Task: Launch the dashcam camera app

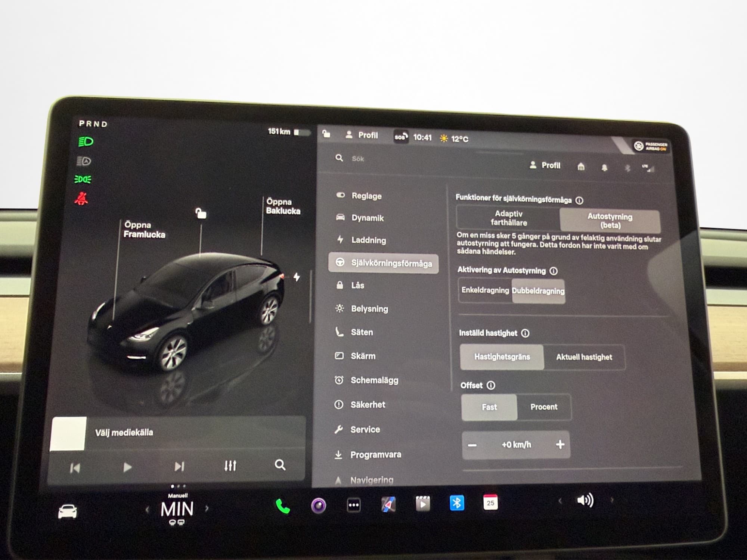Action: pyautogui.click(x=319, y=506)
